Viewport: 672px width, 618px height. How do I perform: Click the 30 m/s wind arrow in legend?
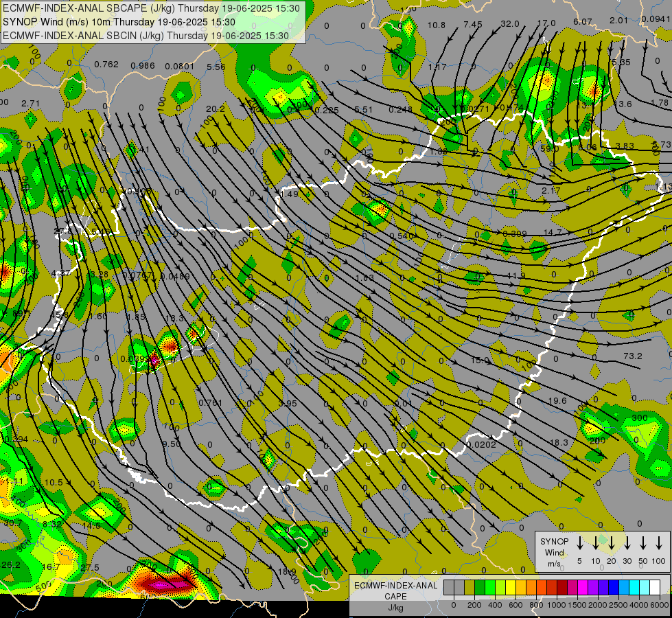627,543
